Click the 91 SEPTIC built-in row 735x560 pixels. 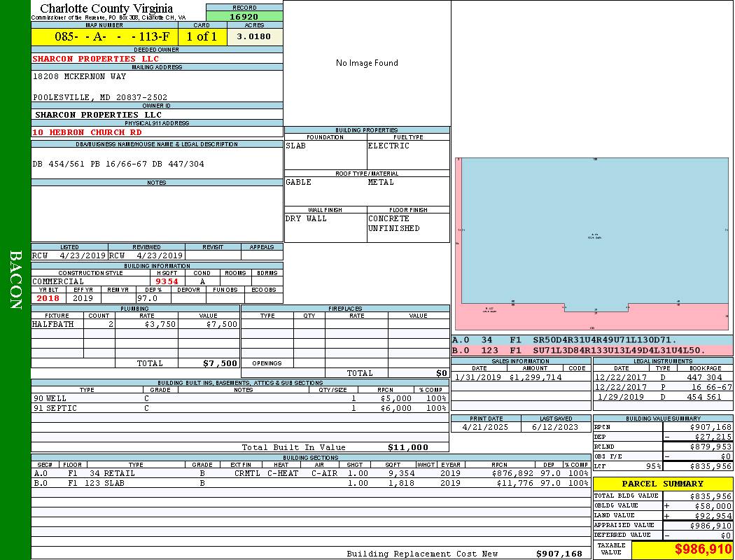[239, 408]
